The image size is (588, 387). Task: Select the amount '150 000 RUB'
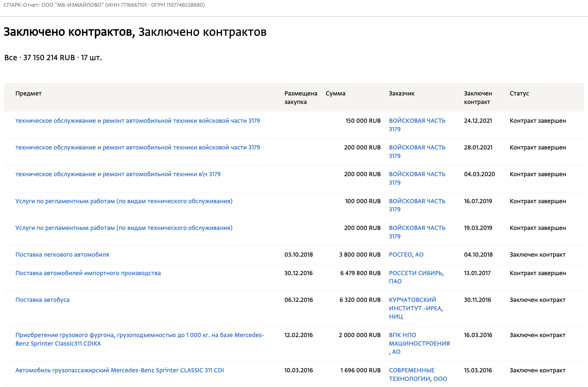point(363,121)
